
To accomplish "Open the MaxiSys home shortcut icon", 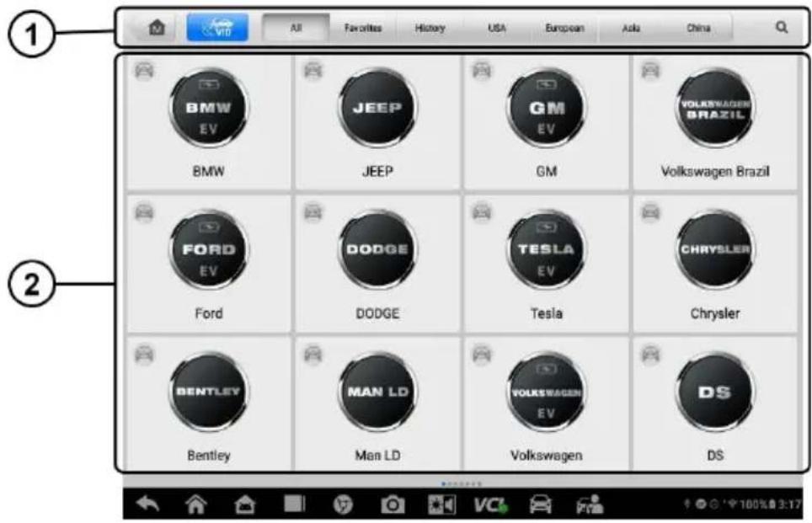I will click(245, 504).
